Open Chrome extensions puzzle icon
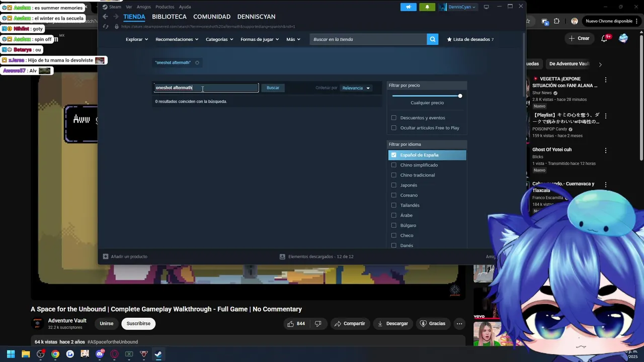644x362 pixels. (x=556, y=21)
